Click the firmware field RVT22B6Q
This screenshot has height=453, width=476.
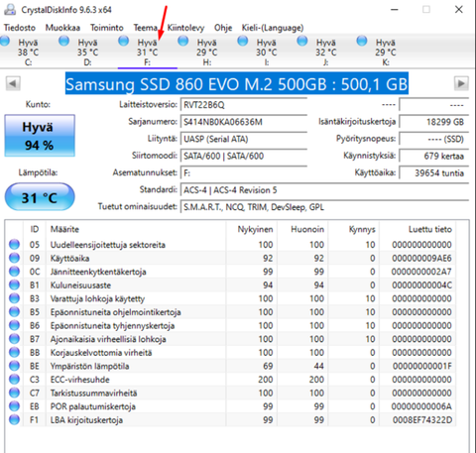pyautogui.click(x=244, y=105)
